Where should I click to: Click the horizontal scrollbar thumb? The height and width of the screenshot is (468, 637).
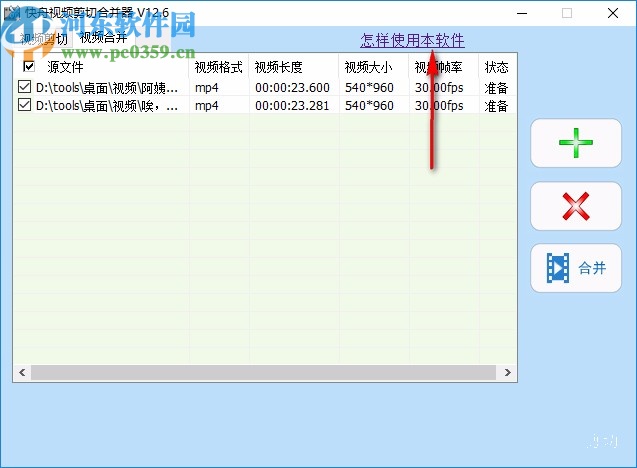[263, 373]
